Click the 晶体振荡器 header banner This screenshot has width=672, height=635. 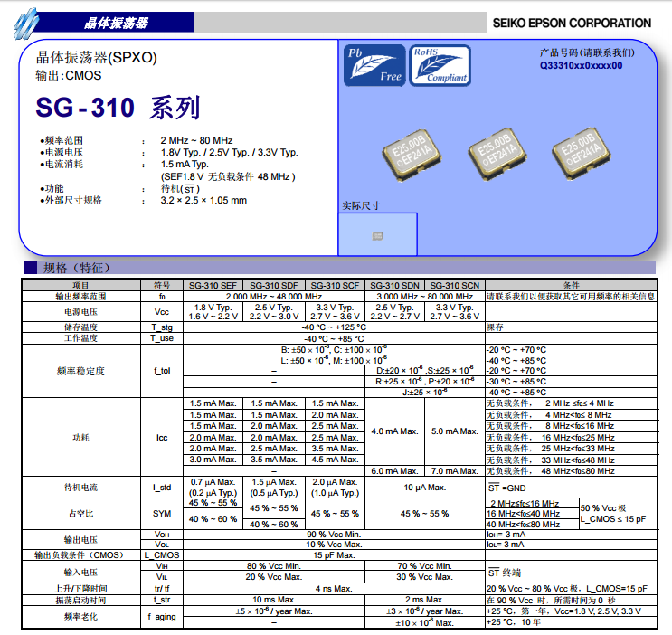point(116,23)
